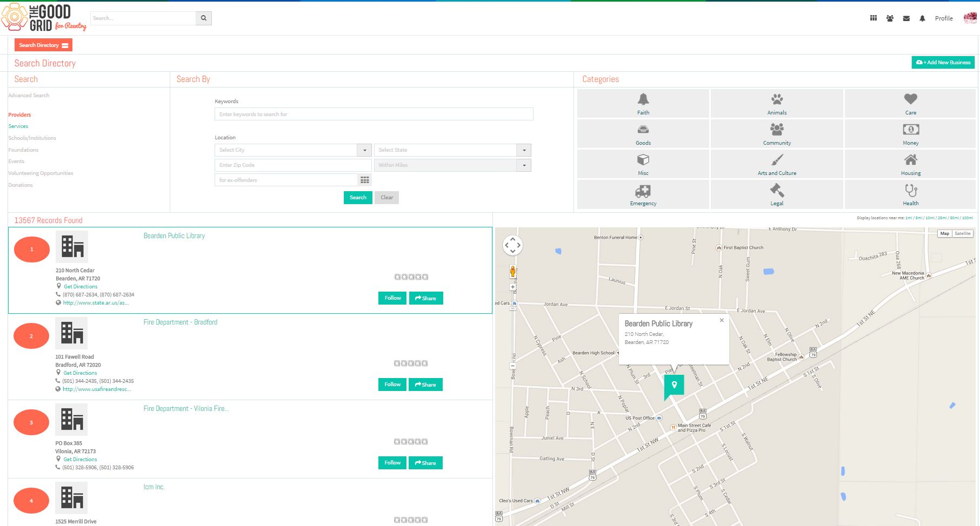Open the messages envelope icon
Image resolution: width=980 pixels, height=526 pixels.
point(906,18)
